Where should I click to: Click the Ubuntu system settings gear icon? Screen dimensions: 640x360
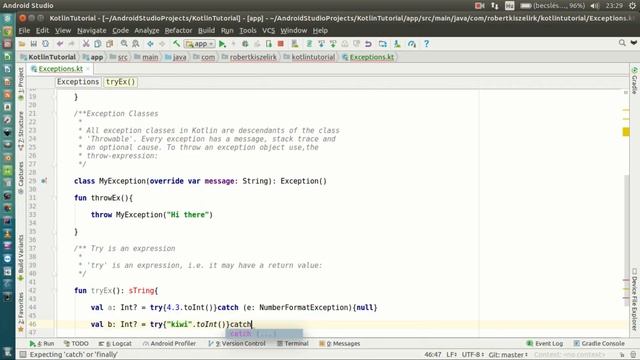(633, 6)
